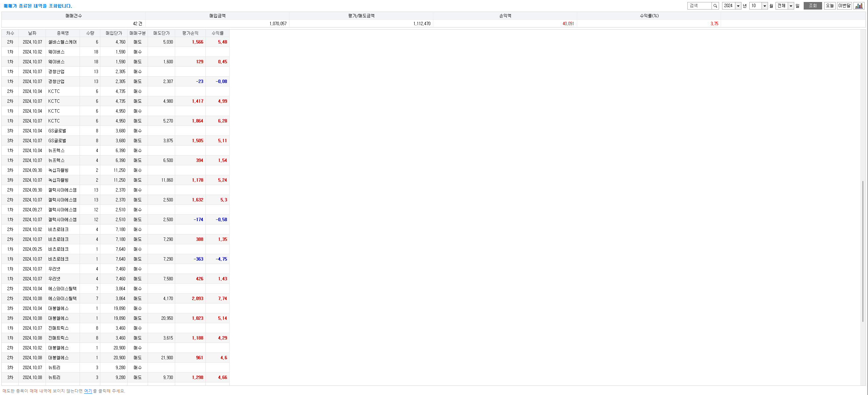Click the 이번달 this-month button
This screenshot has width=868, height=395.
pos(844,6)
